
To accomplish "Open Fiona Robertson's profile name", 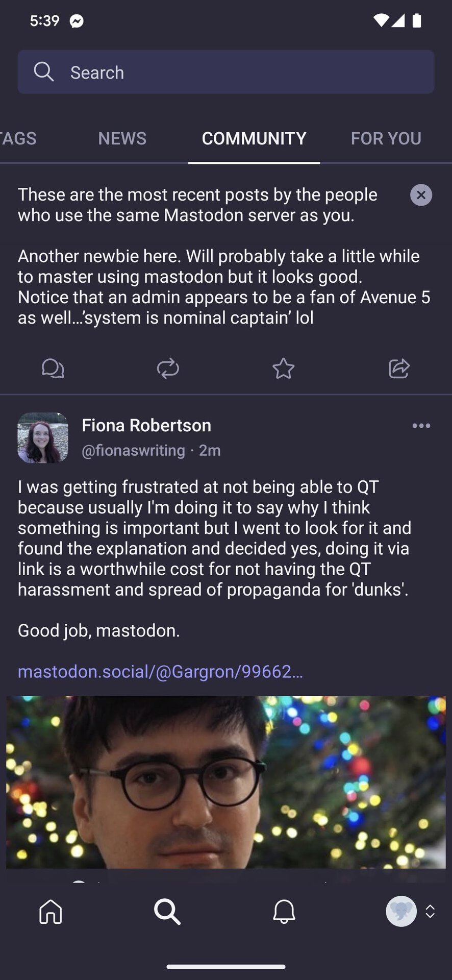I will 146,425.
